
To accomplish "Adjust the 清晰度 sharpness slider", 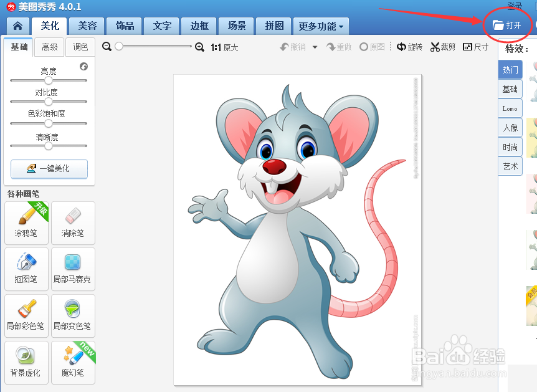I will pyautogui.click(x=49, y=146).
